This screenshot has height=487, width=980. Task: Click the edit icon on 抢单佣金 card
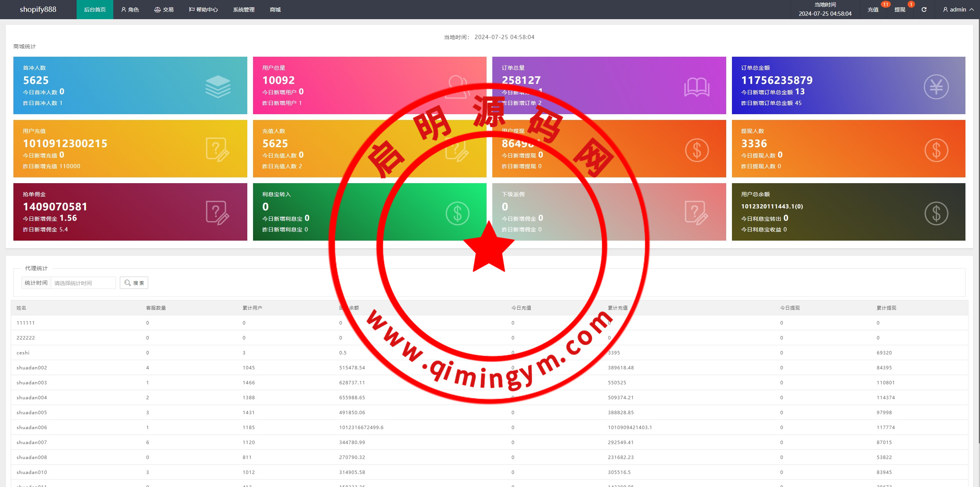tap(217, 213)
